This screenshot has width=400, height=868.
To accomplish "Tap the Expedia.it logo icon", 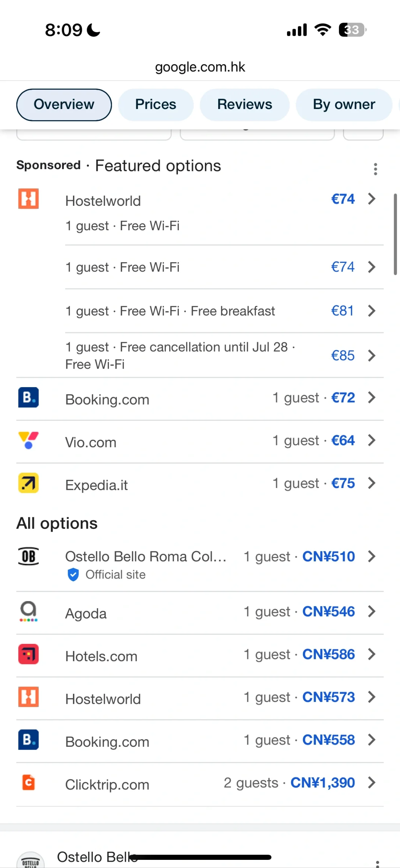I will click(29, 483).
